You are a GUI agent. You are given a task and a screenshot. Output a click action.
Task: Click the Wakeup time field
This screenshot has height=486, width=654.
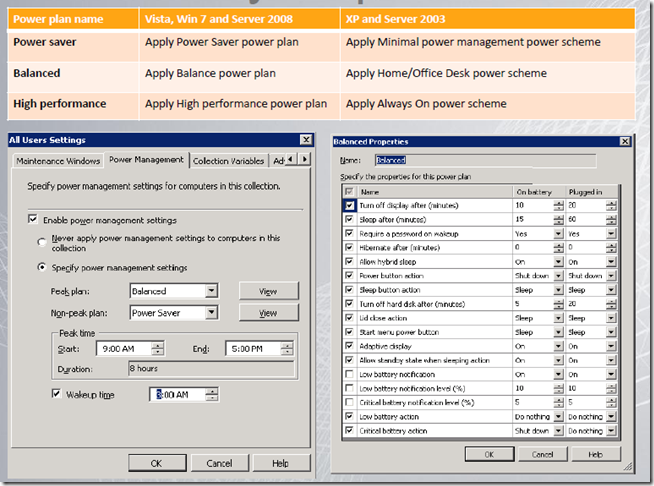click(178, 394)
